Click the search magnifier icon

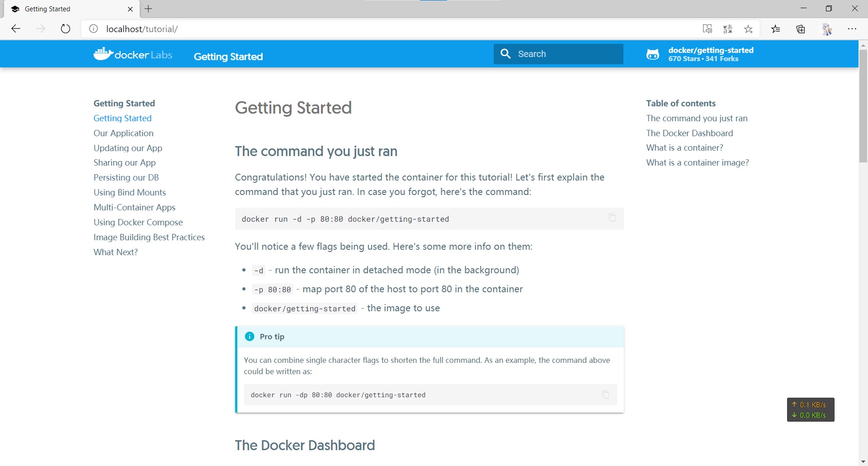point(505,54)
